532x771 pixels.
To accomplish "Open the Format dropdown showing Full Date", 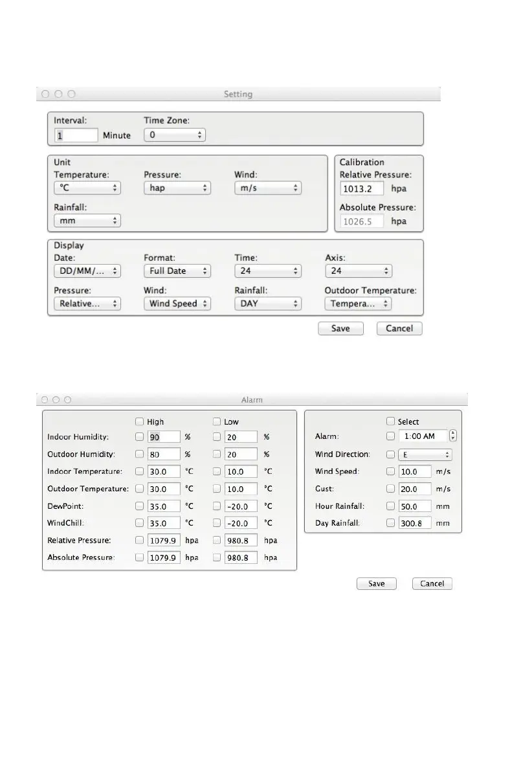I will point(177,271).
